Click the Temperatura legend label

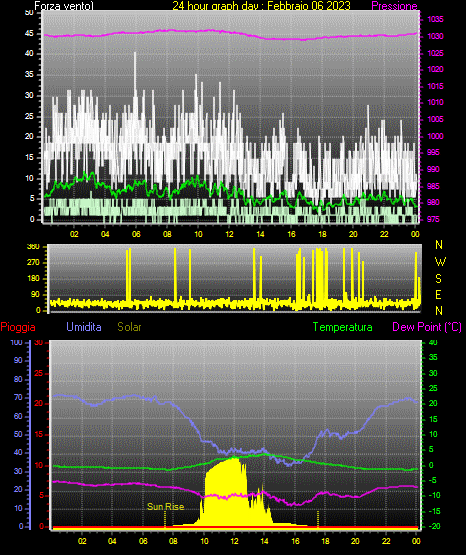(x=343, y=327)
